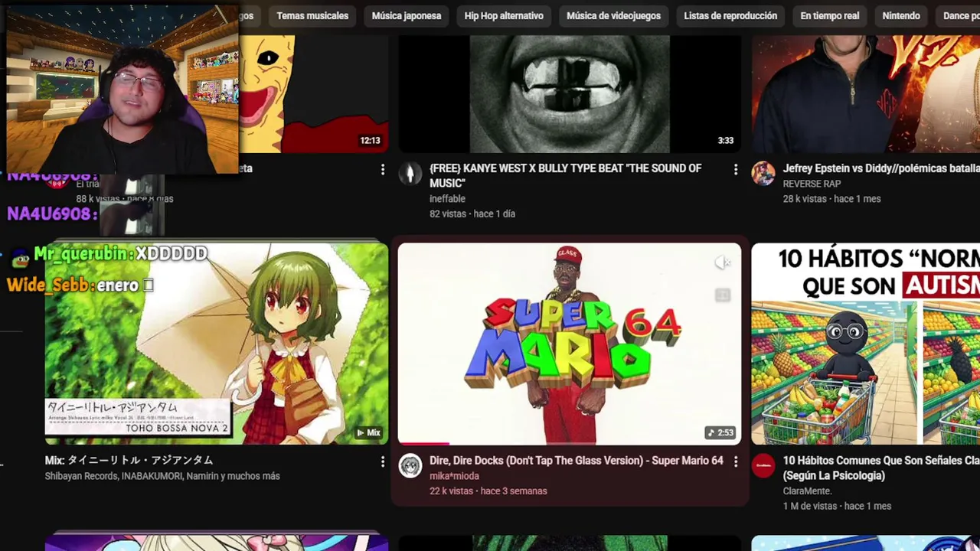Open the yellow cartoon face 12:13 thumbnail
Viewport: 980px width, 551px height.
pyautogui.click(x=314, y=93)
